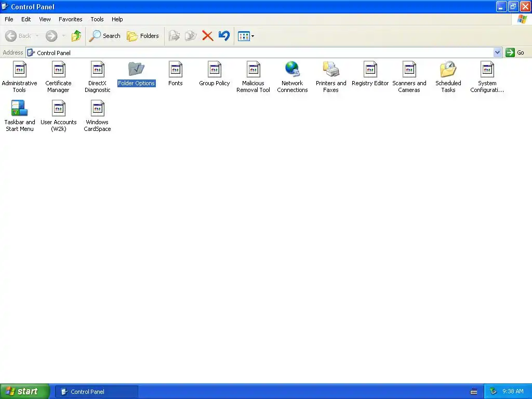Select the Folder Options icon
Screen dimensions: 532x399
coord(137,69)
